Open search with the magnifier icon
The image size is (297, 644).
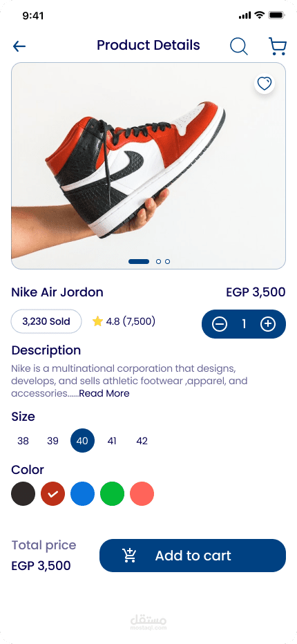coord(239,46)
